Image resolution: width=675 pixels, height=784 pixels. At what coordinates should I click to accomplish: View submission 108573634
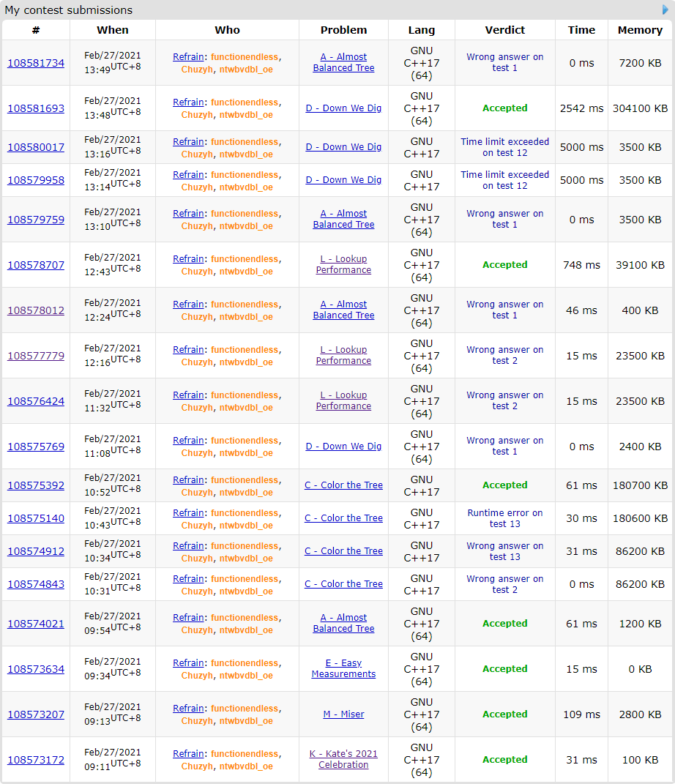(36, 669)
